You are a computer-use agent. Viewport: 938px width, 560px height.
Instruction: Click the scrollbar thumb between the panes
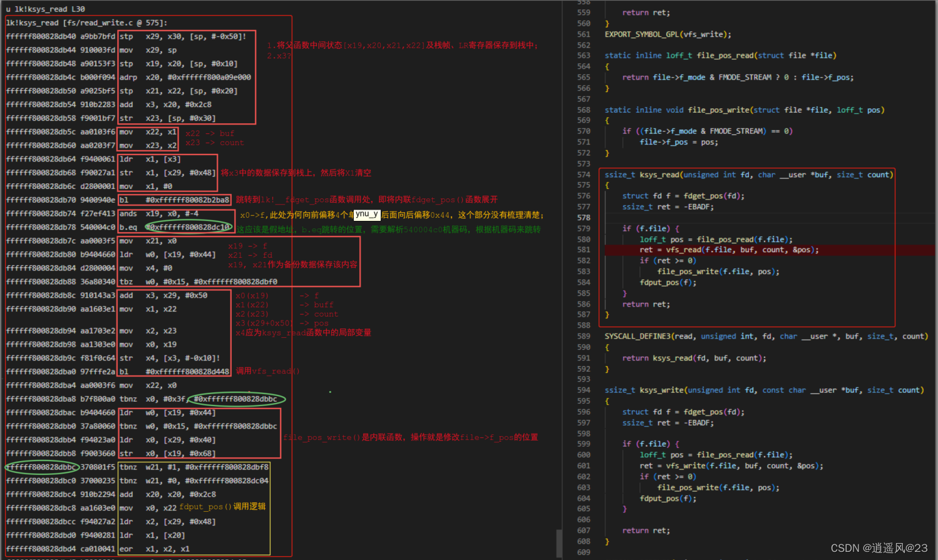(x=559, y=543)
